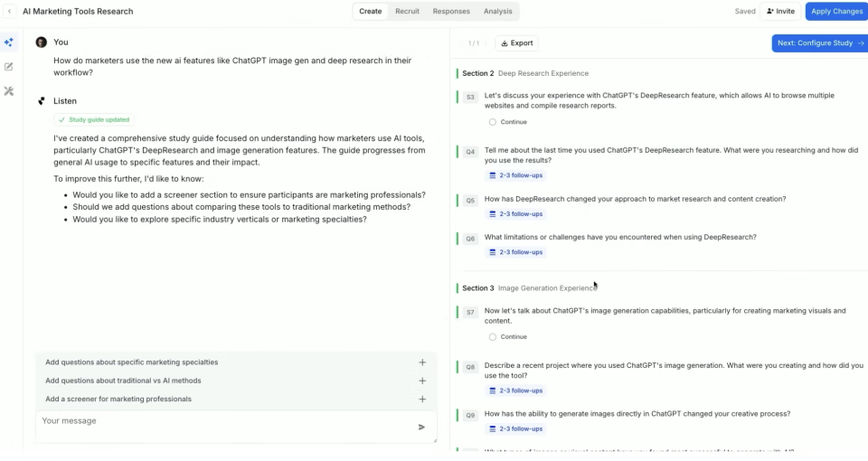Open the AI sparkle assistant panel
Viewport: 868px width, 461px height.
(9, 42)
